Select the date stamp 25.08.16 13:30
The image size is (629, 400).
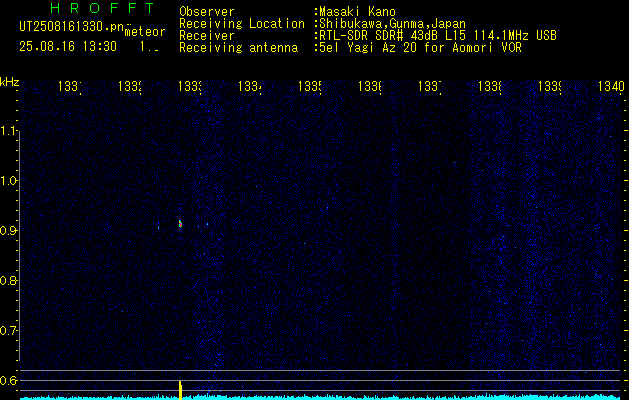click(68, 47)
